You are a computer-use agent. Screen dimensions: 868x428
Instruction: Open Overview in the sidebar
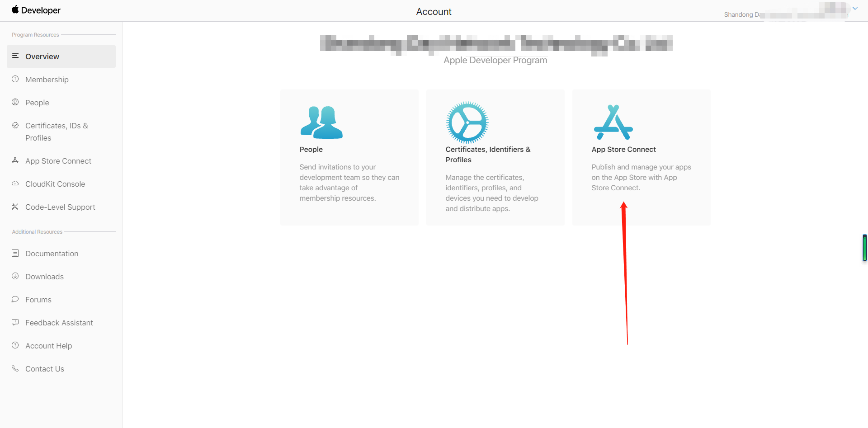point(61,56)
